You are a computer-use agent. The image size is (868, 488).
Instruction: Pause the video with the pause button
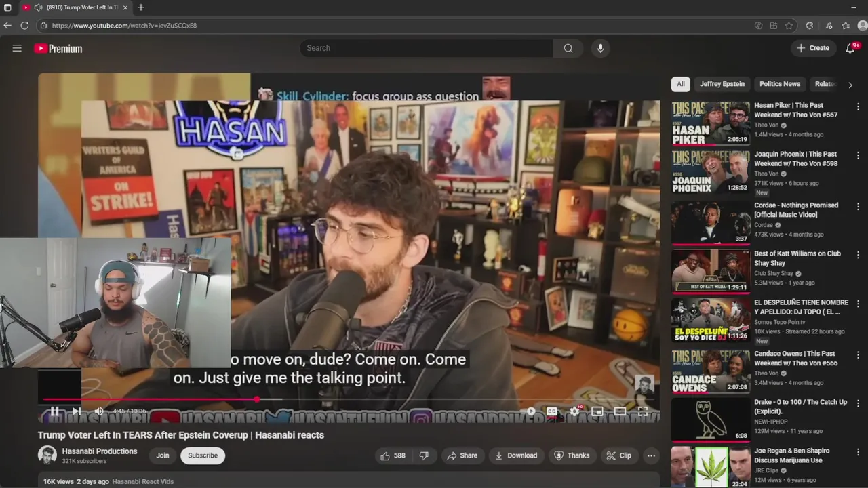pyautogui.click(x=54, y=411)
